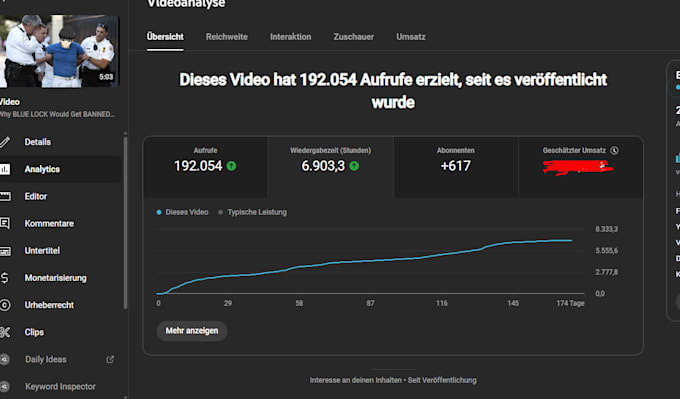The width and height of the screenshot is (680, 399).
Task: Open the Monetarisierung dollar icon
Action: coord(4,278)
